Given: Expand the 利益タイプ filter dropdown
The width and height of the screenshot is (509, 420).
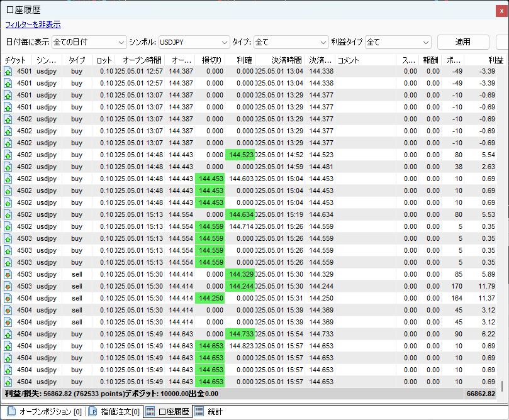Looking at the screenshot, I should (398, 42).
